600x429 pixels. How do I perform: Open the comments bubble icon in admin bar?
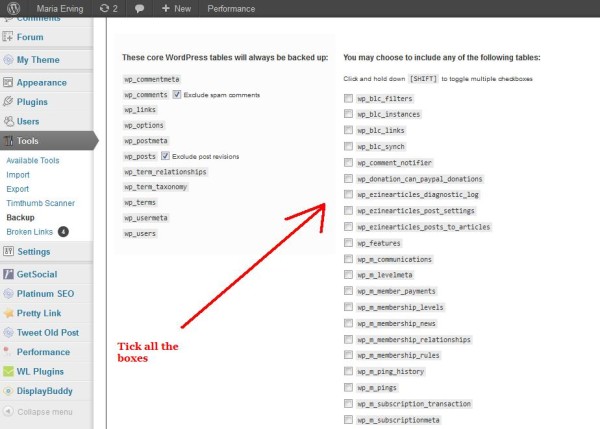click(x=139, y=8)
